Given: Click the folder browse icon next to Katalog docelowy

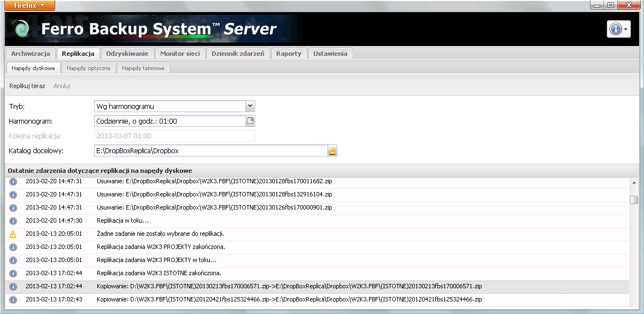Looking at the screenshot, I should tap(332, 151).
